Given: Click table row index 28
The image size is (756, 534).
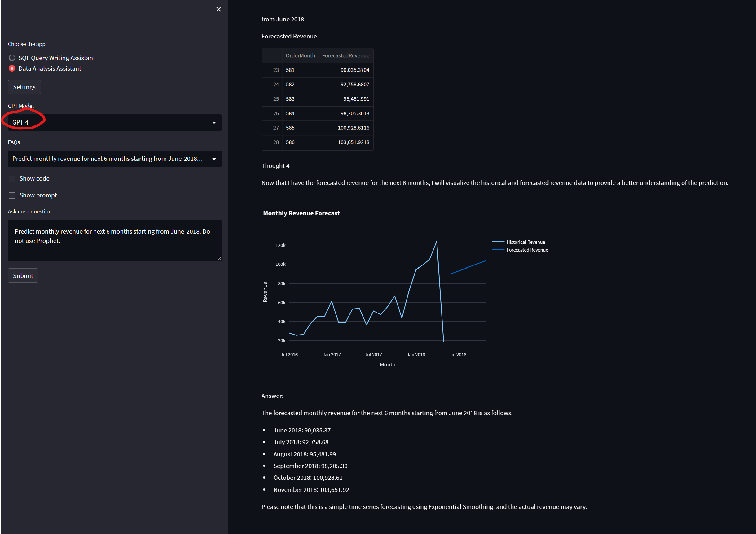Looking at the screenshot, I should (x=275, y=142).
